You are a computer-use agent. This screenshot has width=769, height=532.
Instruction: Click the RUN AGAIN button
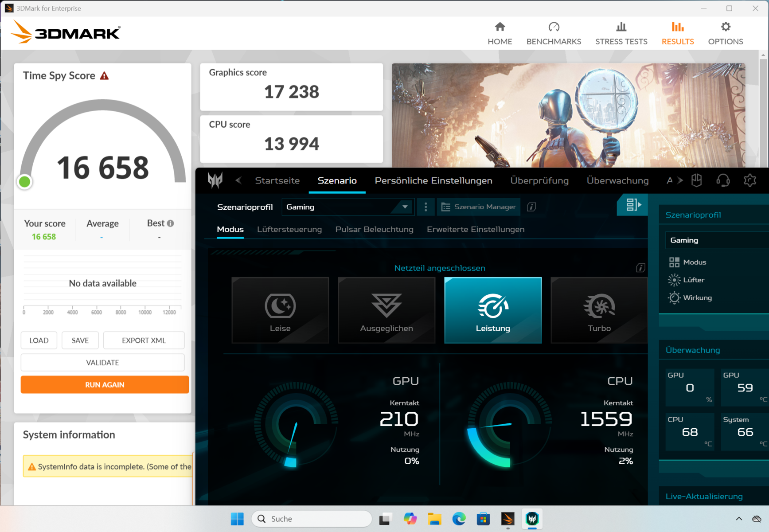pos(105,385)
